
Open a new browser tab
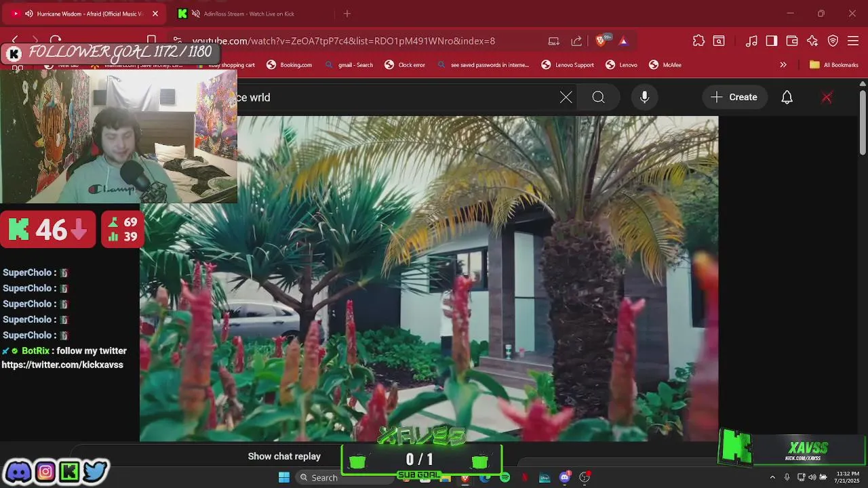pyautogui.click(x=347, y=14)
